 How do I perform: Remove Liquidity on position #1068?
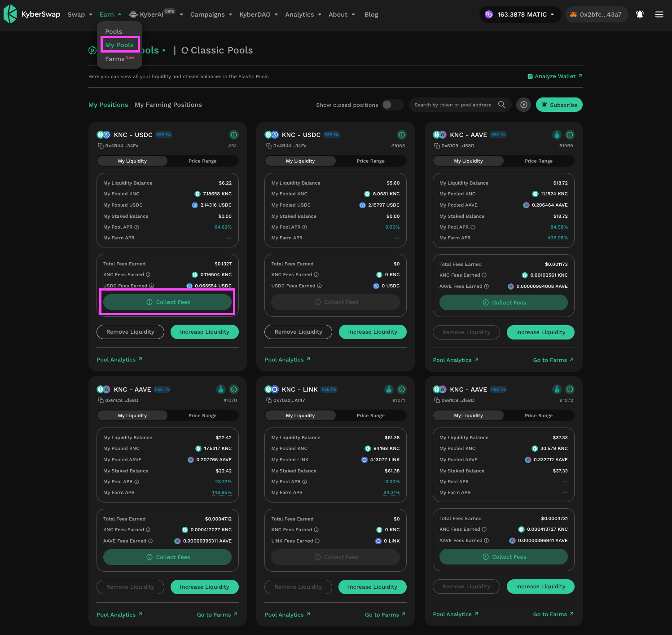pos(298,332)
